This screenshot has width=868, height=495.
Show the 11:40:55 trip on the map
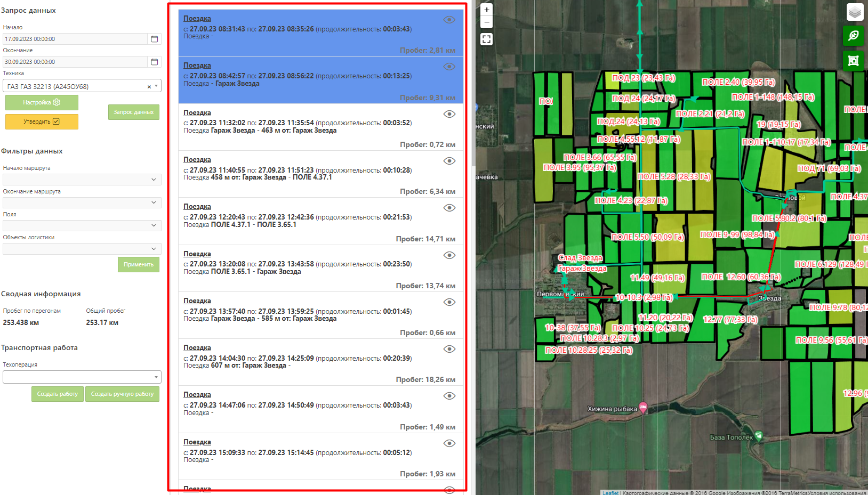(x=449, y=161)
